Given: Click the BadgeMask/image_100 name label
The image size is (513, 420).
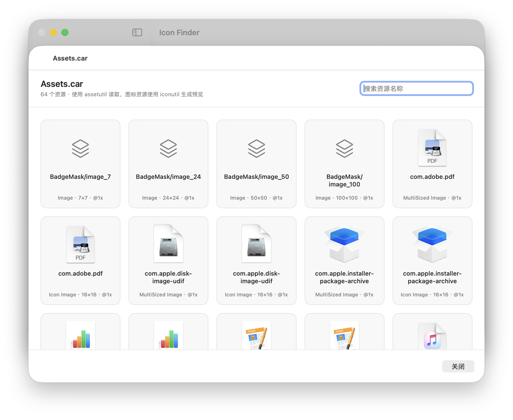Looking at the screenshot, I should [344, 180].
